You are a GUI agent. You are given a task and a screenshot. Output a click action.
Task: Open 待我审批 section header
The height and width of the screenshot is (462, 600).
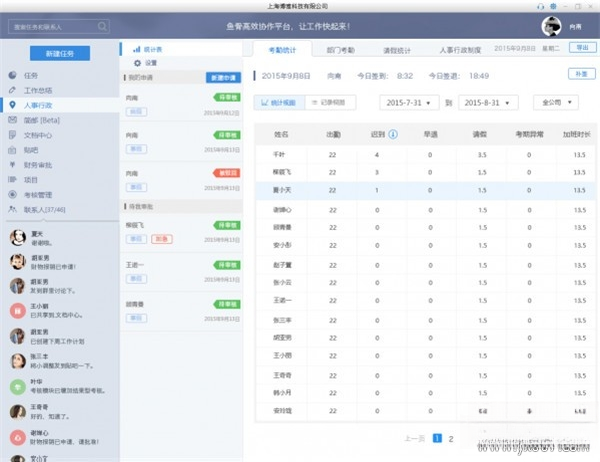click(x=140, y=207)
